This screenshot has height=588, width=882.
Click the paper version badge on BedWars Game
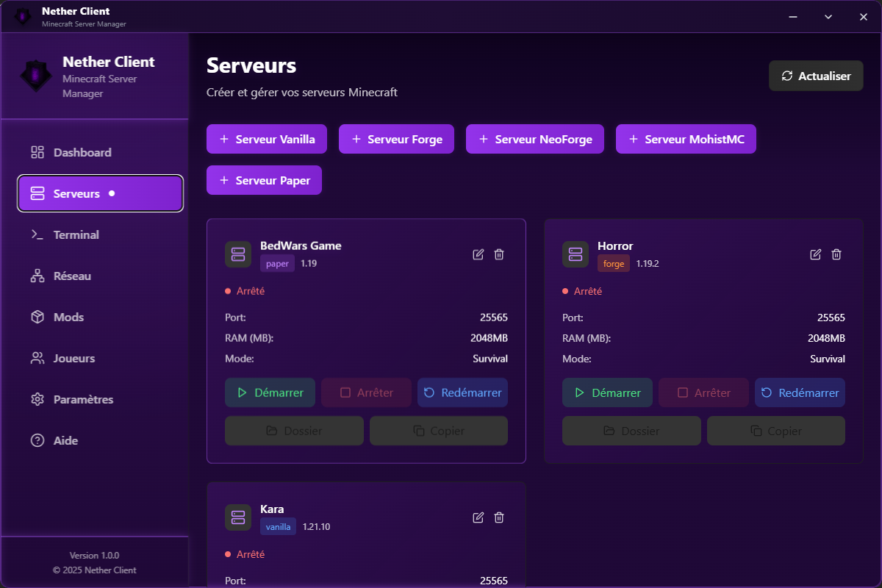(277, 263)
